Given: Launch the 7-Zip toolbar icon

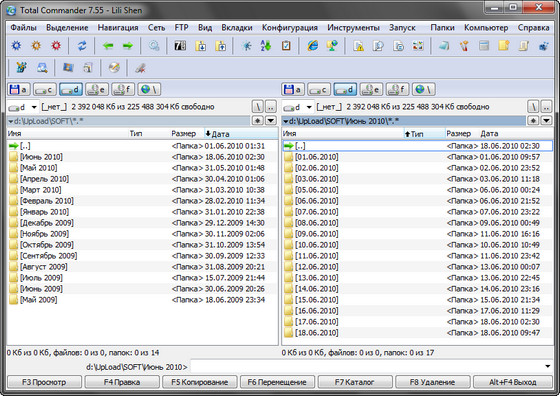Looking at the screenshot, I should click(180, 46).
